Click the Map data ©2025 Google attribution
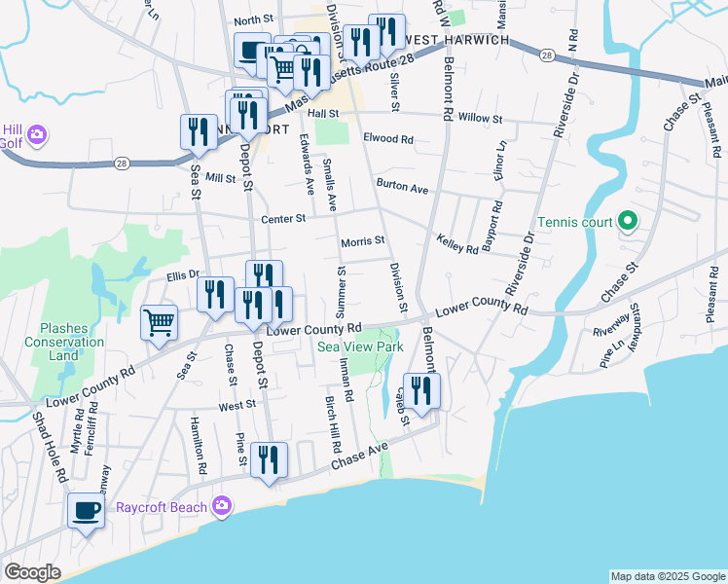 668,576
